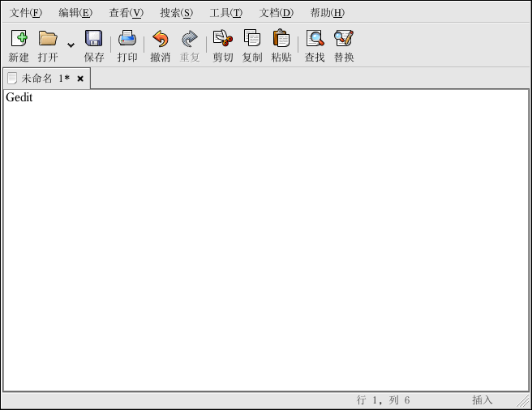The image size is (532, 410).
Task: Close the 未命名 1 document tab
Action: (80, 79)
